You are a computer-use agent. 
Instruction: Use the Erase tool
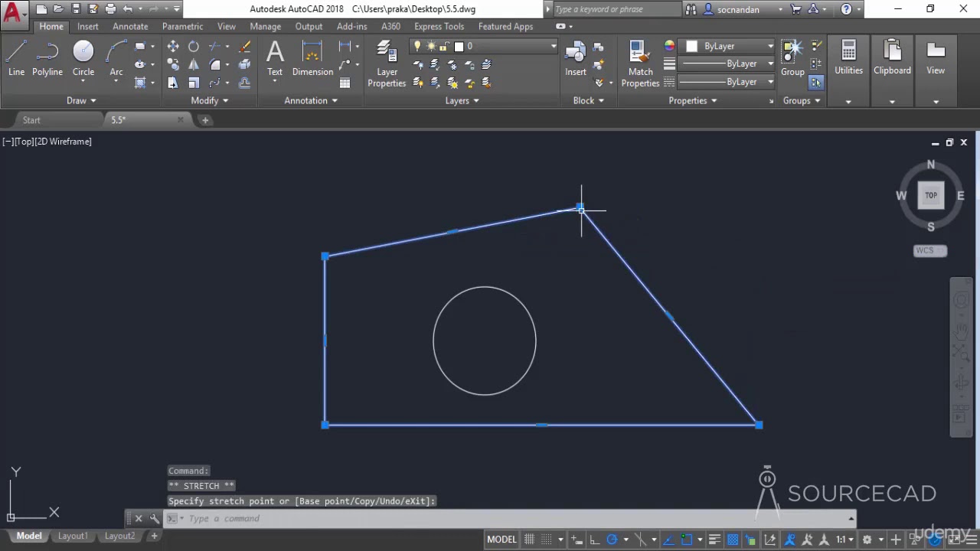(244, 47)
